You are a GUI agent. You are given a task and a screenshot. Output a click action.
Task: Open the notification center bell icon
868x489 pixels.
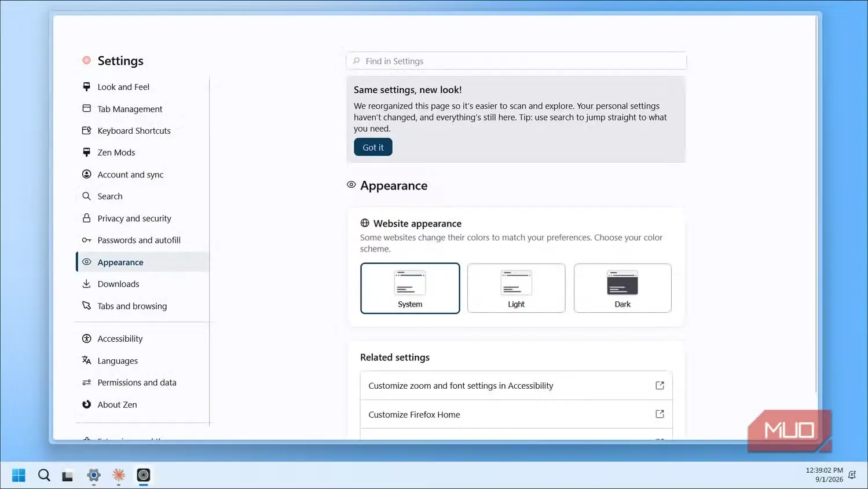[x=852, y=475]
